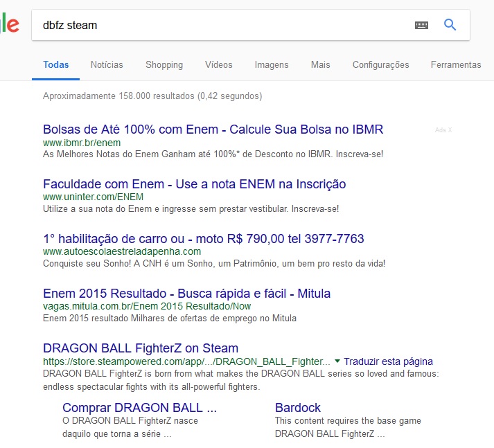The image size is (494, 448).
Task: Click the store.steampowered.com URL text
Action: [186, 361]
